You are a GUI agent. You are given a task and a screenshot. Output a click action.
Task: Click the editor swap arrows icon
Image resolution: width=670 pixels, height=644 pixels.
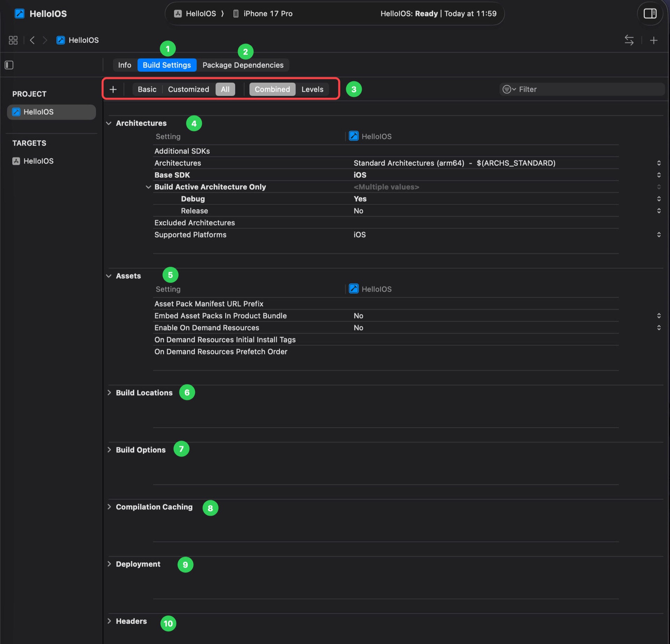629,40
